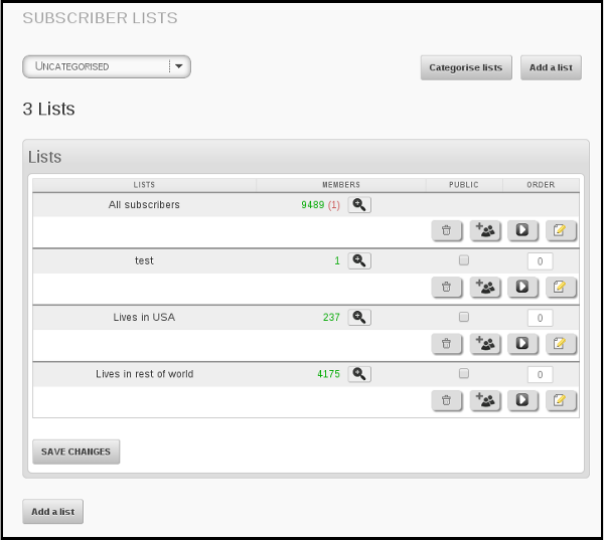Toggle public checkbox for Lives in rest of world
This screenshot has width=604, height=540.
(464, 373)
